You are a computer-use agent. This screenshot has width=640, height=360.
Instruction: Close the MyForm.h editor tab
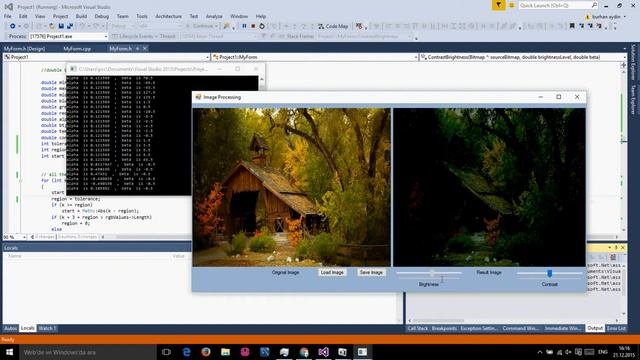[145, 49]
